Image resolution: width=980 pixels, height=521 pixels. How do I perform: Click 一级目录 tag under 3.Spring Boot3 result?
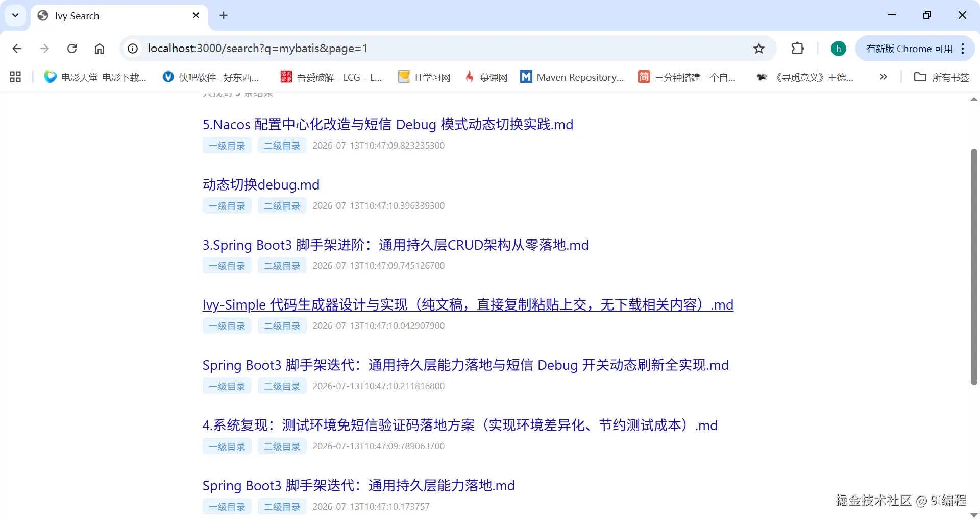[x=227, y=266]
